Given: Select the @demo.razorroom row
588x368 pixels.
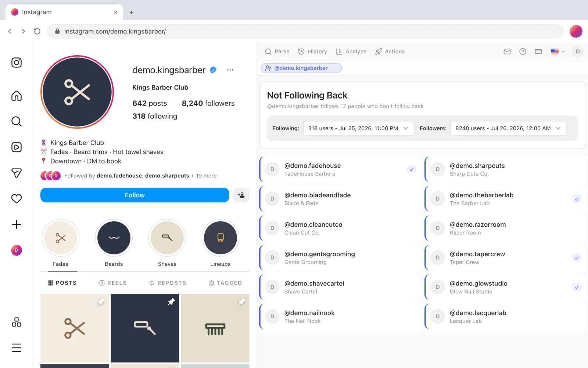Looking at the screenshot, I should (x=505, y=229).
